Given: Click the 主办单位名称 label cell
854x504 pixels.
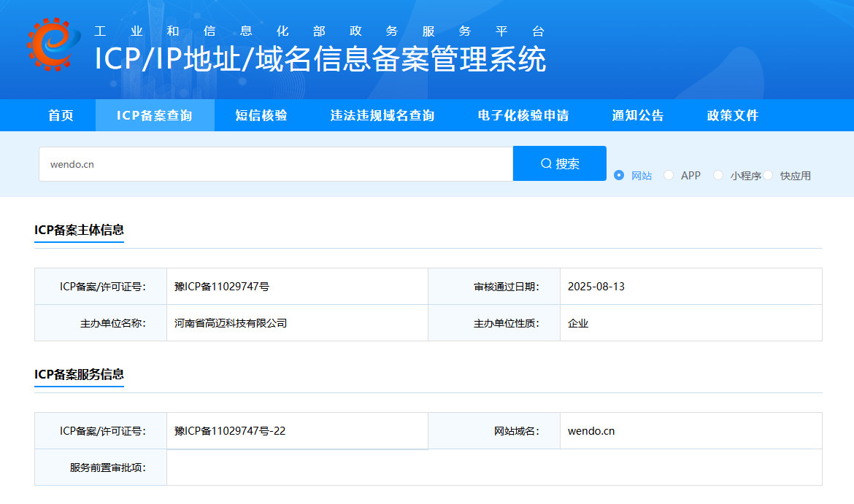Looking at the screenshot, I should tap(101, 323).
